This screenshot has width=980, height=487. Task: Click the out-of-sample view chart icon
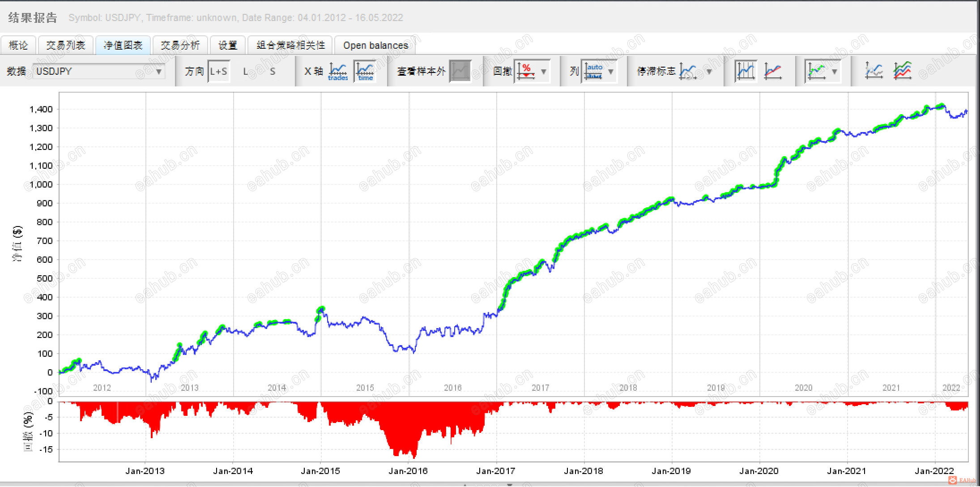click(460, 71)
